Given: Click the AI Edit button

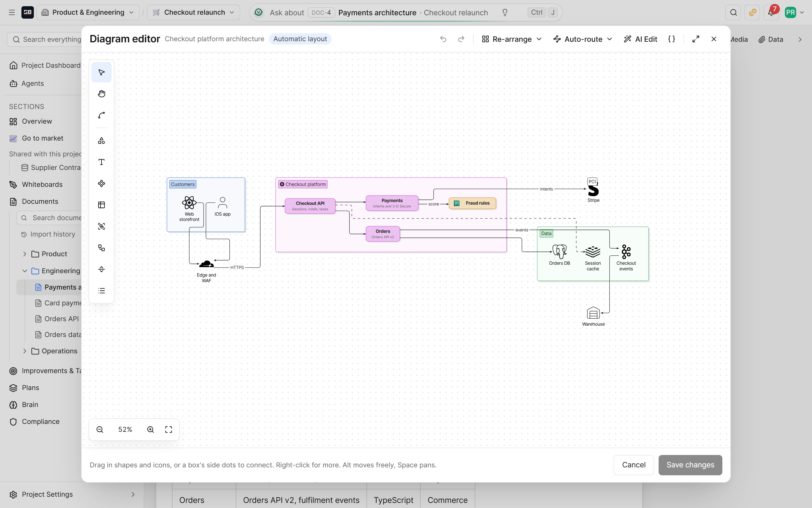Looking at the screenshot, I should click(x=641, y=39).
